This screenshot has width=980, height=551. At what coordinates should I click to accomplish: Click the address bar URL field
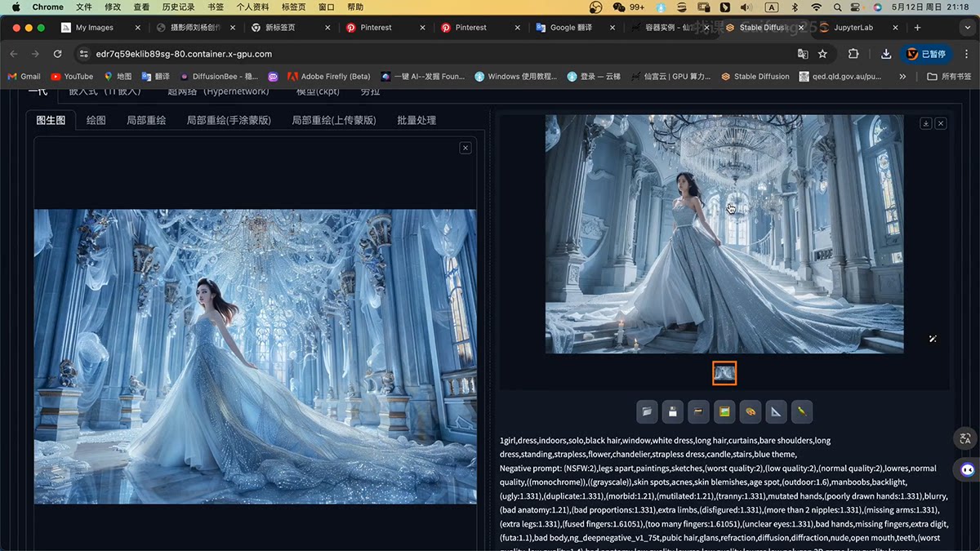(441, 54)
